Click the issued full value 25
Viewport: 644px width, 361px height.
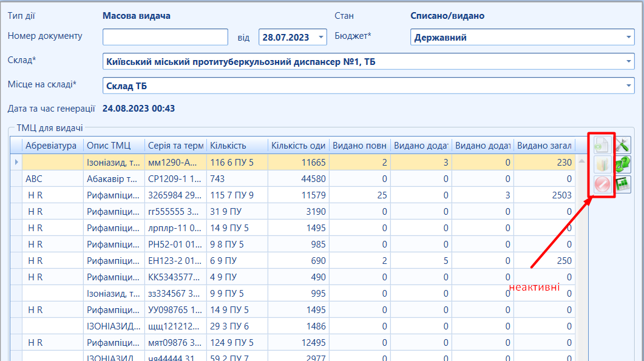tap(382, 195)
